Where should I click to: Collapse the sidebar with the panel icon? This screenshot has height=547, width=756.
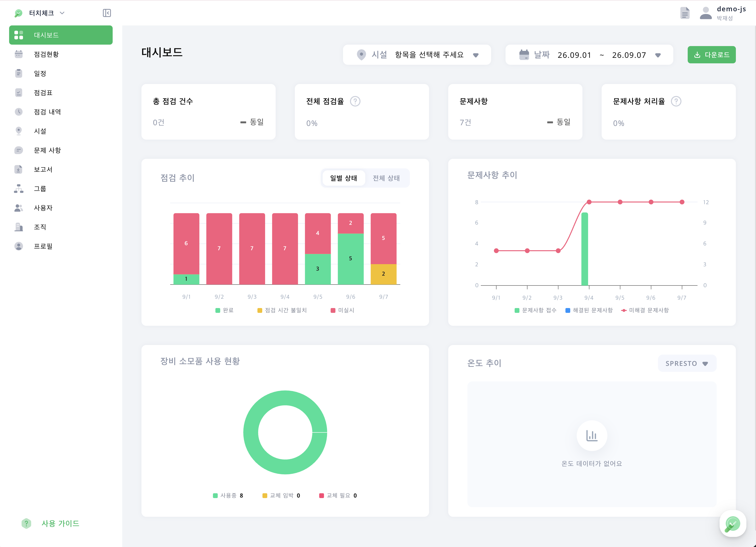[107, 13]
